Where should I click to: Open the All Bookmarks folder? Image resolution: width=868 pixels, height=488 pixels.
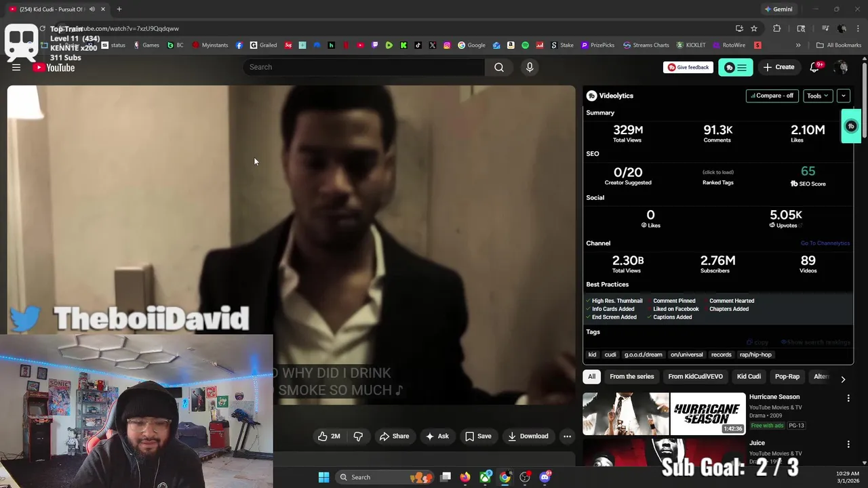click(839, 45)
